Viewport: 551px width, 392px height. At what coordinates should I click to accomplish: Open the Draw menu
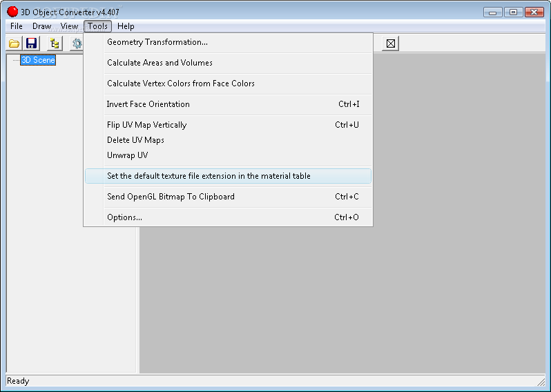point(42,26)
